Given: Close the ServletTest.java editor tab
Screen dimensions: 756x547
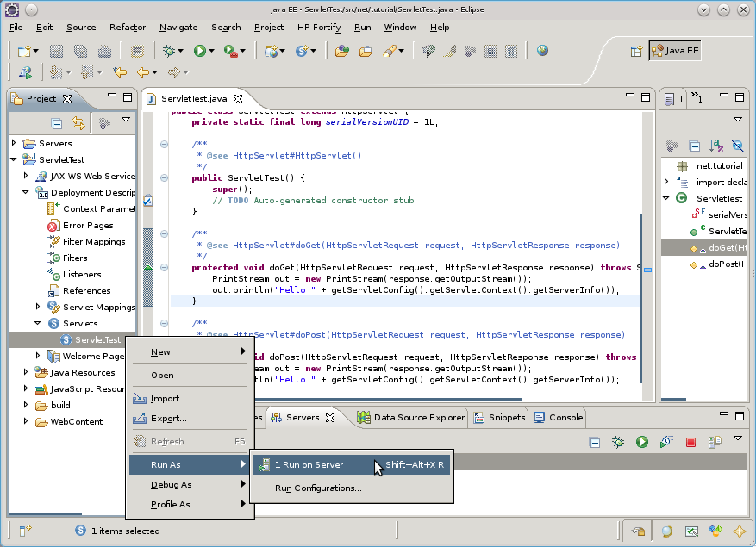Looking at the screenshot, I should (x=238, y=98).
